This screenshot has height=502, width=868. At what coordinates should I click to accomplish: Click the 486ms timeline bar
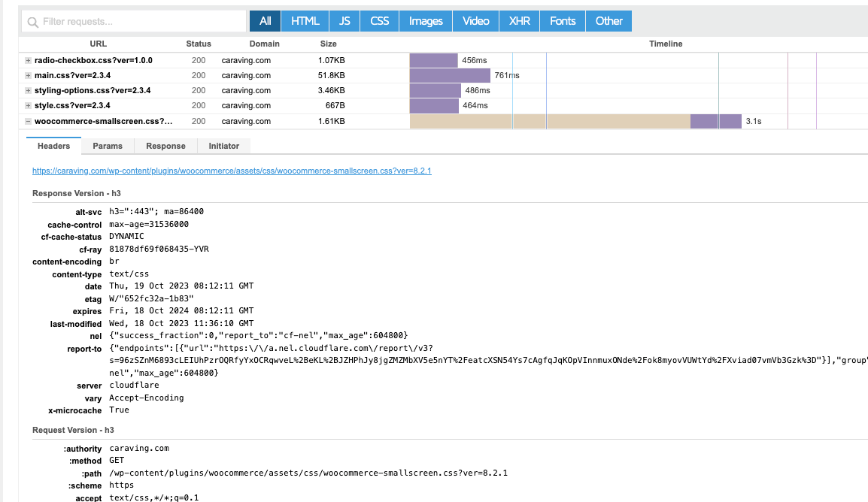435,90
